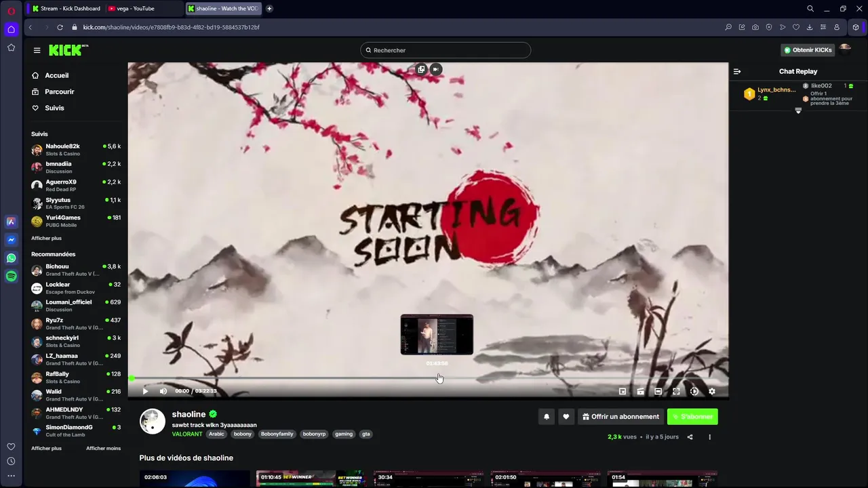Viewport: 868px width, 488px height.
Task: Open Opera sidebar Messenger icon
Action: pyautogui.click(x=11, y=240)
